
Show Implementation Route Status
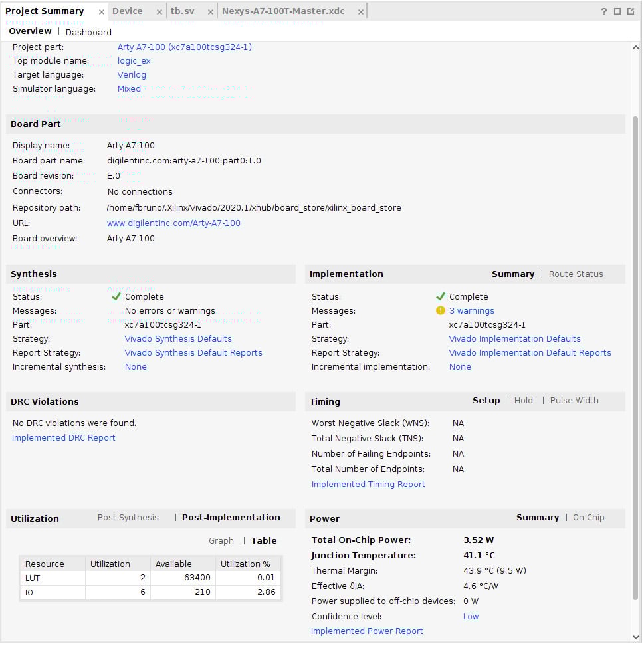click(x=576, y=274)
